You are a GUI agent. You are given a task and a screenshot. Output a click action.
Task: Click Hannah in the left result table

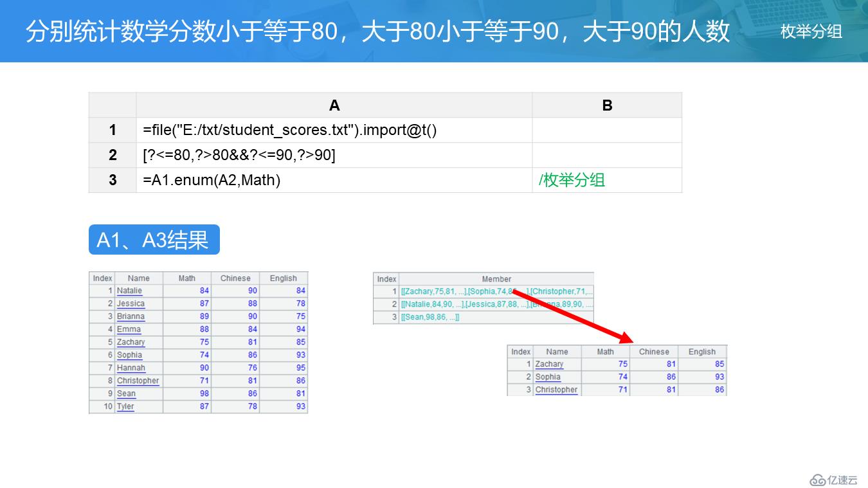coord(131,368)
